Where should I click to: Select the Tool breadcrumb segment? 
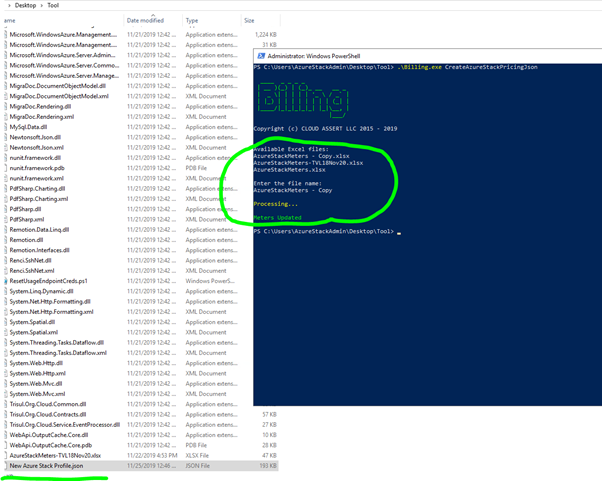53,5
